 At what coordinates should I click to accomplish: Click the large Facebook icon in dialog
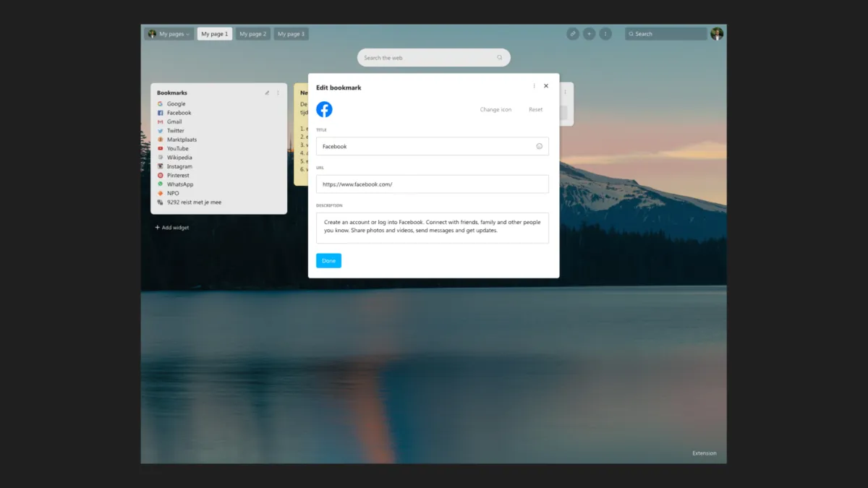(x=324, y=109)
